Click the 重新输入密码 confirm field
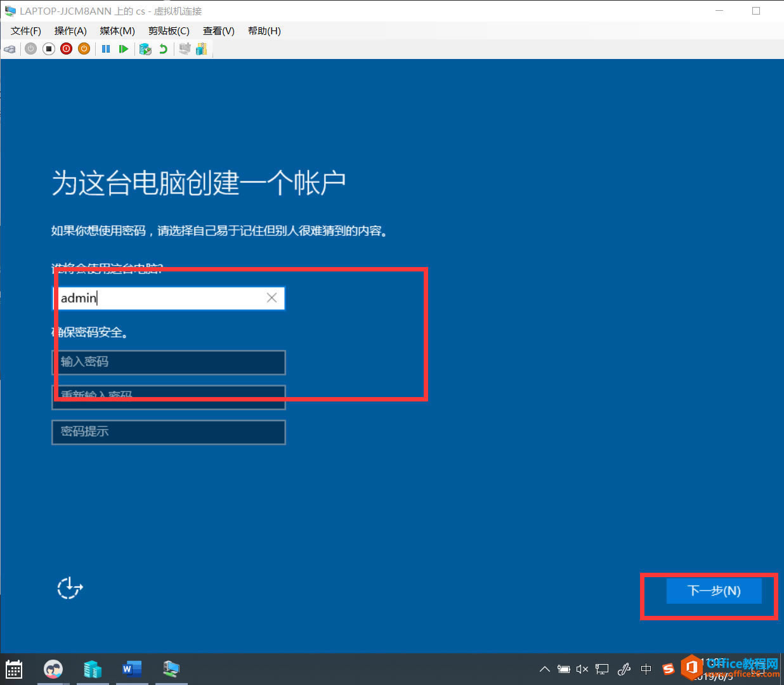 coord(169,397)
